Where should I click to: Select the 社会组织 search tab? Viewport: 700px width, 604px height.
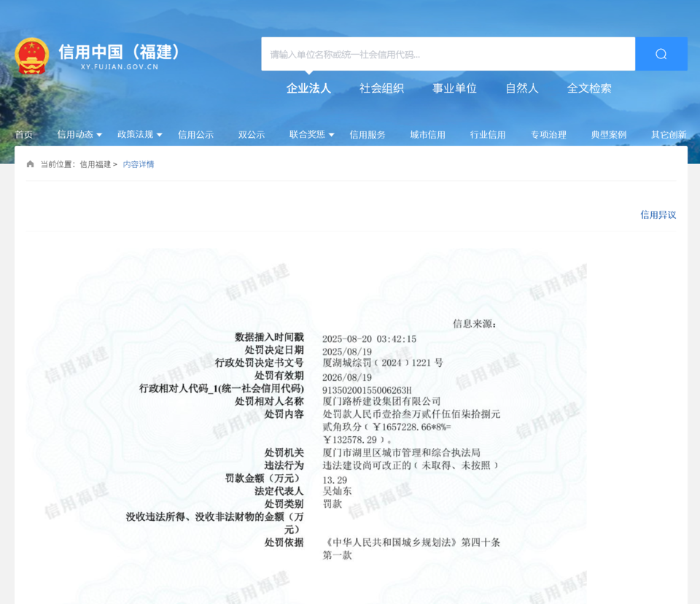[x=381, y=88]
